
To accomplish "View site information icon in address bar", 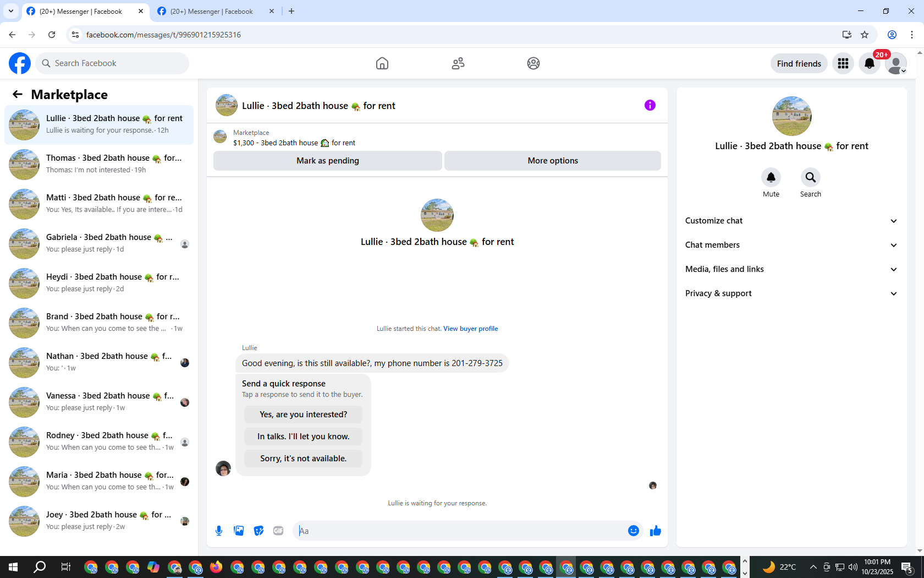I will coord(75,35).
